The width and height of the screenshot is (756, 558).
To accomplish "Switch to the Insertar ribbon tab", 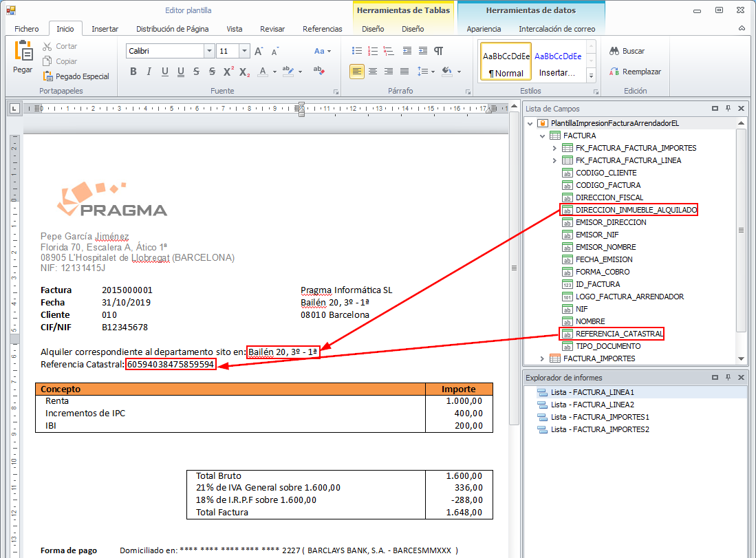I will tap(105, 29).
